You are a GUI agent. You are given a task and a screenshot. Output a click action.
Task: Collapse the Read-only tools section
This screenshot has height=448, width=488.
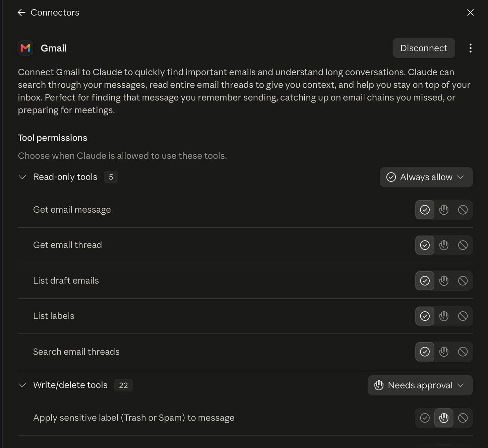(22, 177)
